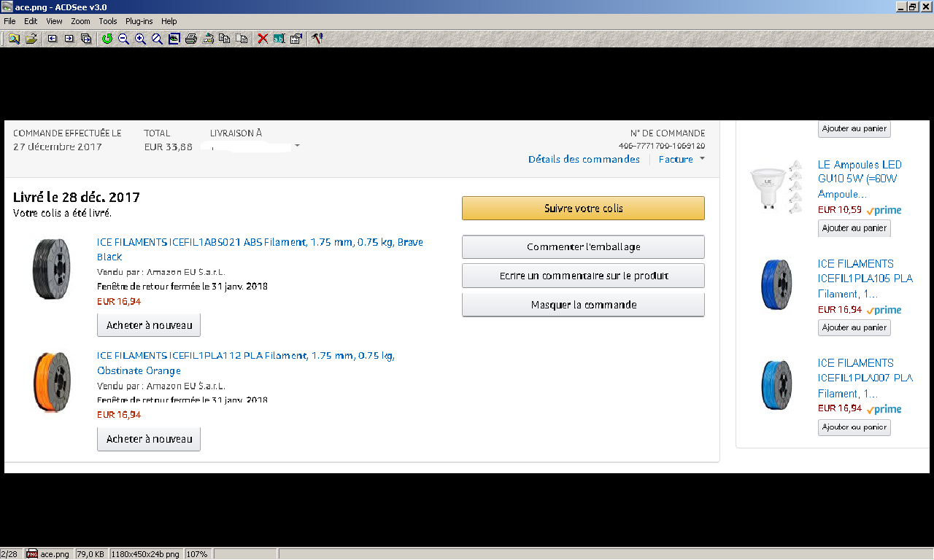Click the black filament spool thumbnail
Image resolution: width=934 pixels, height=560 pixels.
tap(51, 268)
